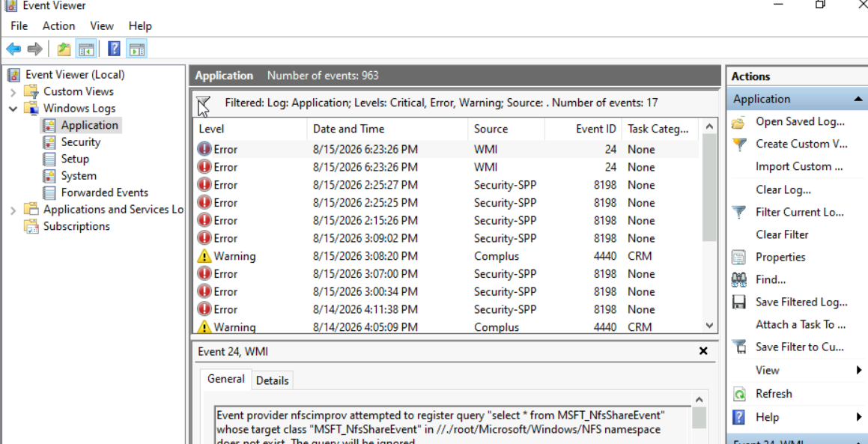Click the blue Help toolbar icon
Screen dimensions: 868x444
click(x=114, y=49)
